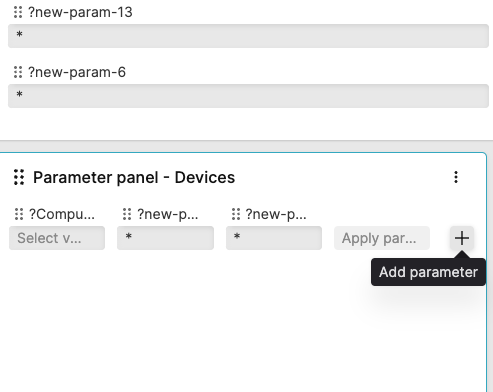Click drag handle of second Devices ?new-p... parameter
Viewport: 493px width, 392px height.
127,214
